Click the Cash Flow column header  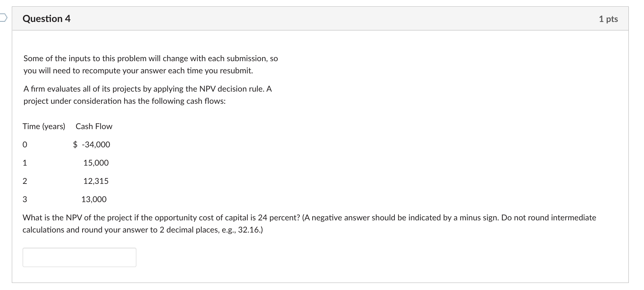click(94, 126)
